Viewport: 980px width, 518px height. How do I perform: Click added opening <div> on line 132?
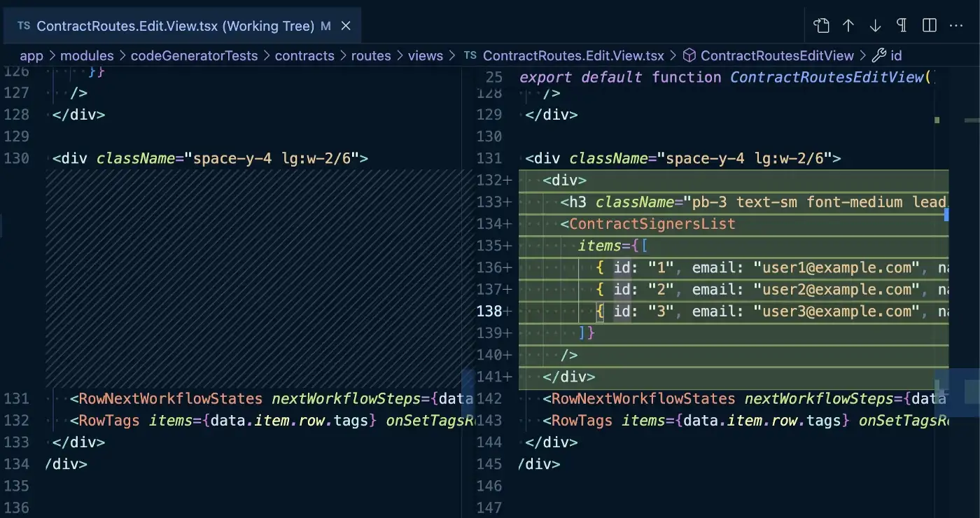565,180
